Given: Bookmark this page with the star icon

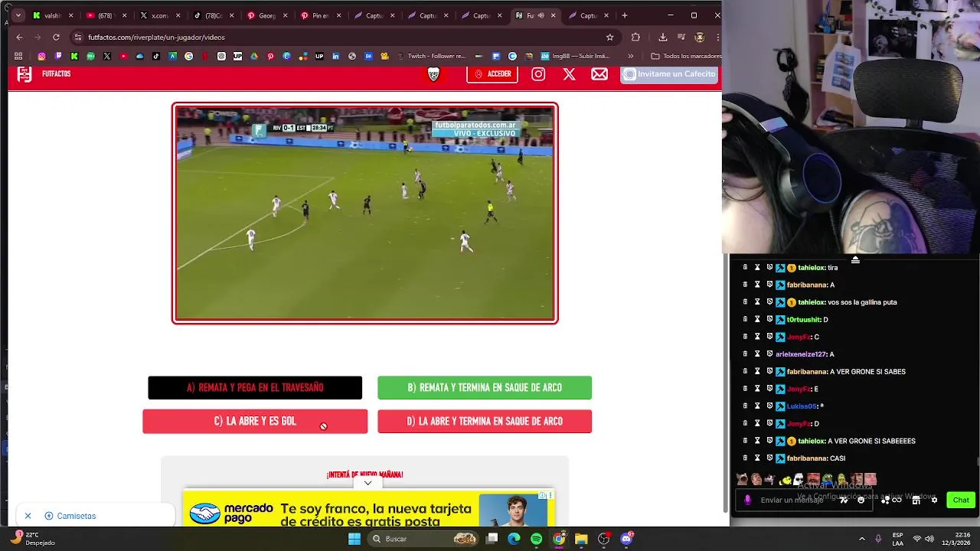Looking at the screenshot, I should (609, 37).
